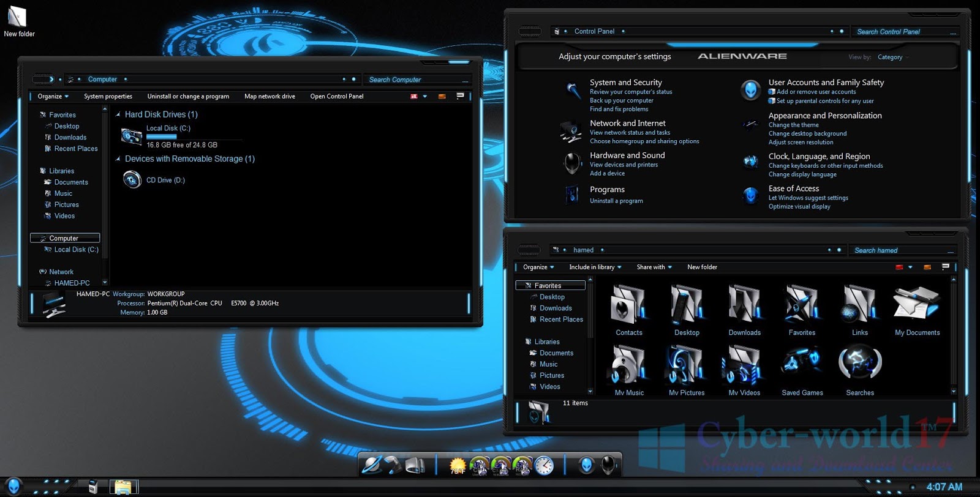
Task: Open the Uninstall a program link
Action: (x=616, y=201)
